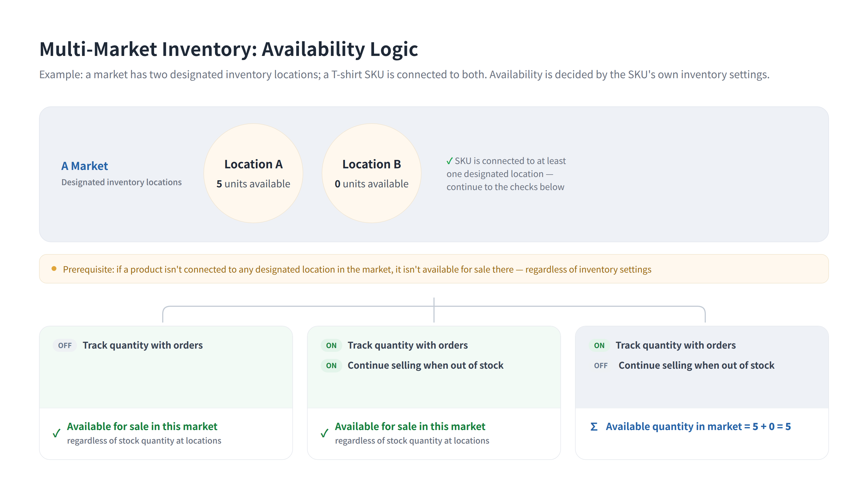The image size is (868, 499).
Task: Select the Location A circle
Action: 253,173
